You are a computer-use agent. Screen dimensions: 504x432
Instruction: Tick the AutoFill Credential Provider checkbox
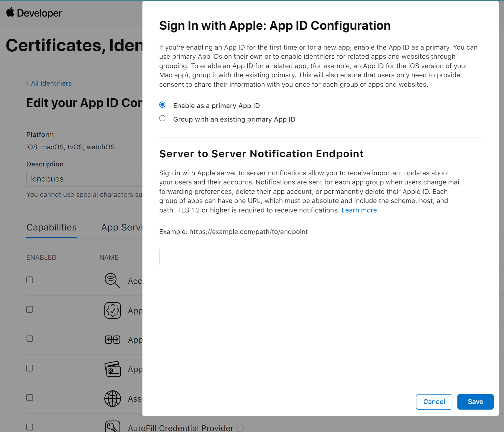click(x=29, y=427)
